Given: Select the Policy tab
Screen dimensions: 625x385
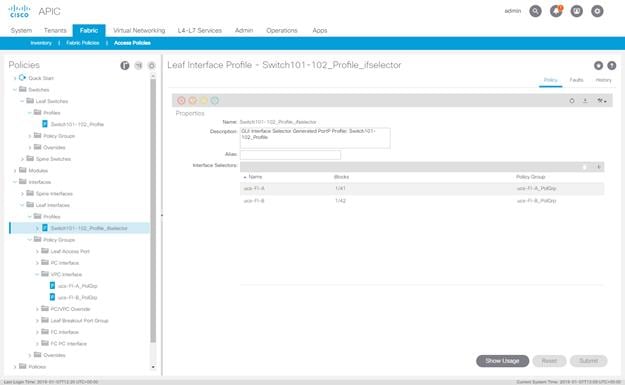Looking at the screenshot, I should pos(550,80).
